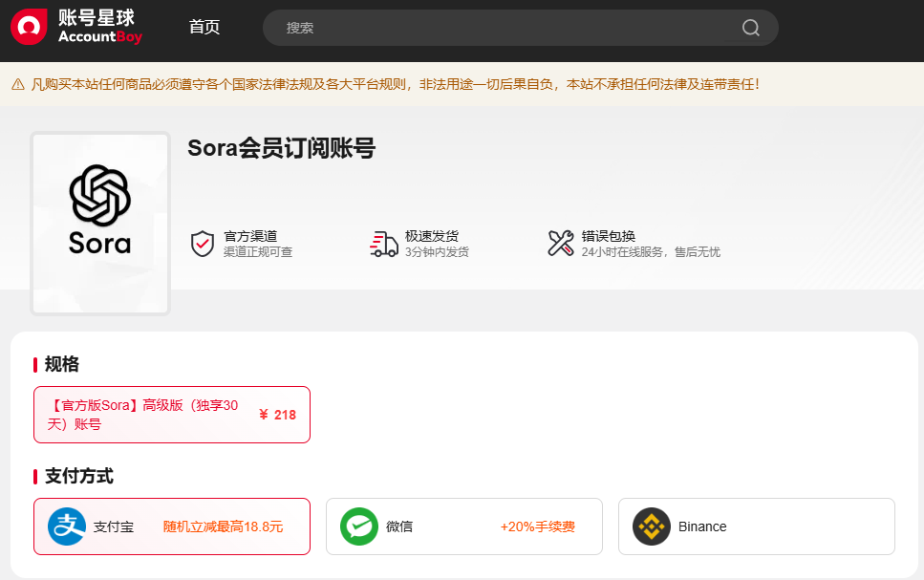Click the AccountBoy red logo icon
The height and width of the screenshot is (580, 924).
pos(29,27)
